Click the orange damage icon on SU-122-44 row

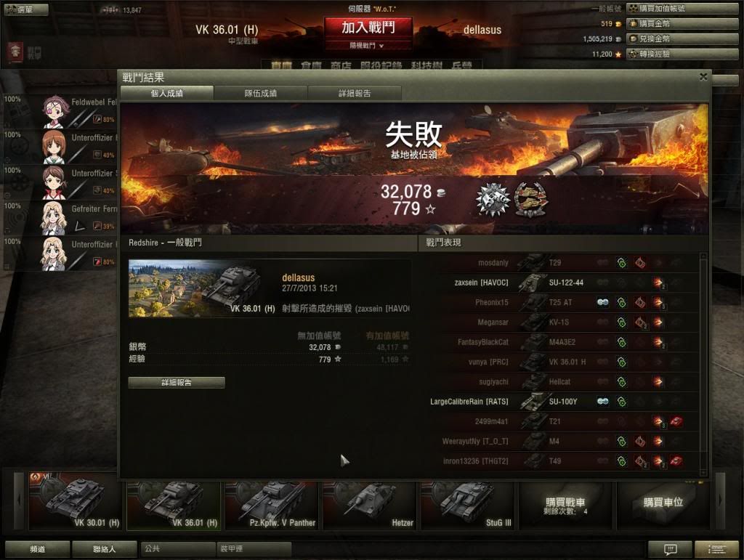coord(658,283)
